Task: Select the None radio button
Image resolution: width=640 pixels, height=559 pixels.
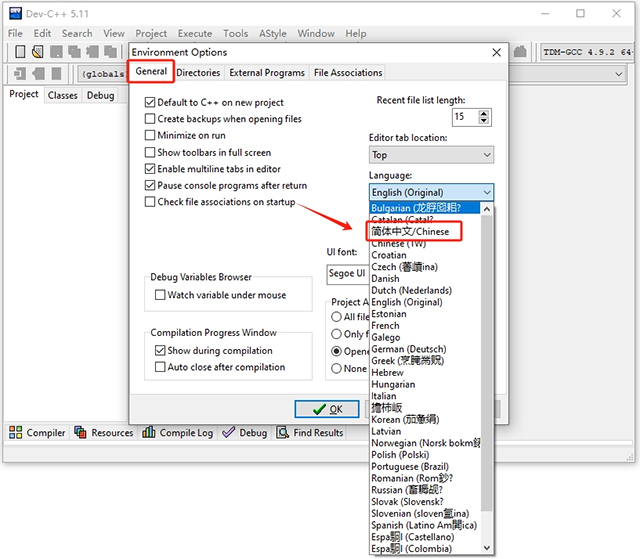Action: (336, 368)
